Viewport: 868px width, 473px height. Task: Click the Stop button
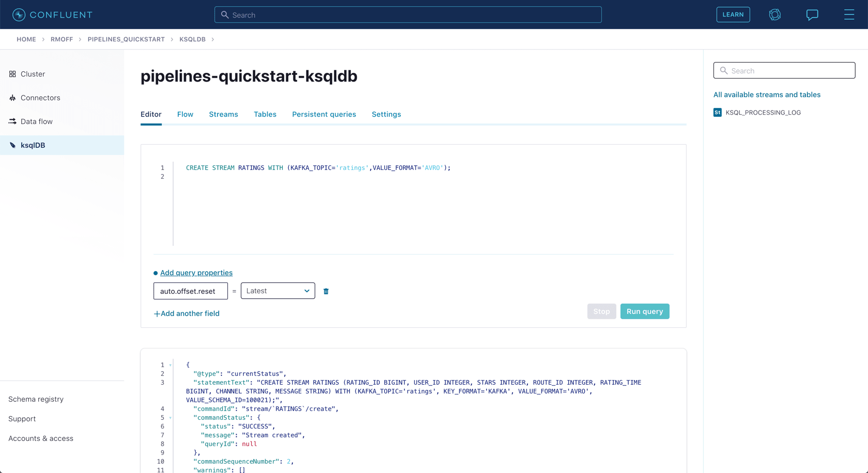601,311
